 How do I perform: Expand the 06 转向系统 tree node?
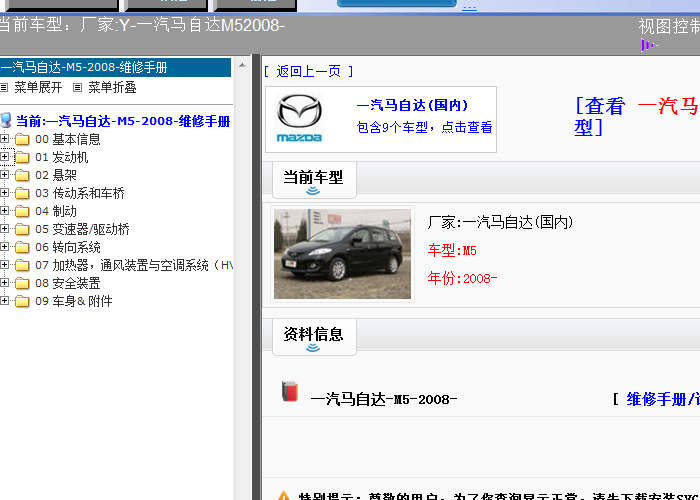tap(4, 246)
